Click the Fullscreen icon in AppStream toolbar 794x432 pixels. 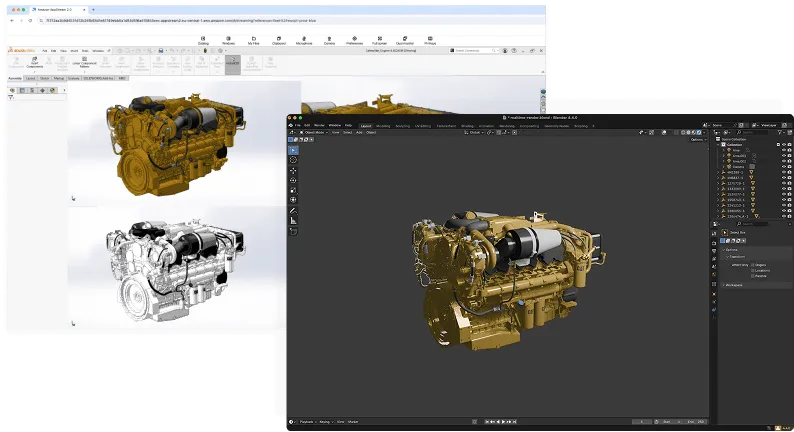pyautogui.click(x=380, y=40)
